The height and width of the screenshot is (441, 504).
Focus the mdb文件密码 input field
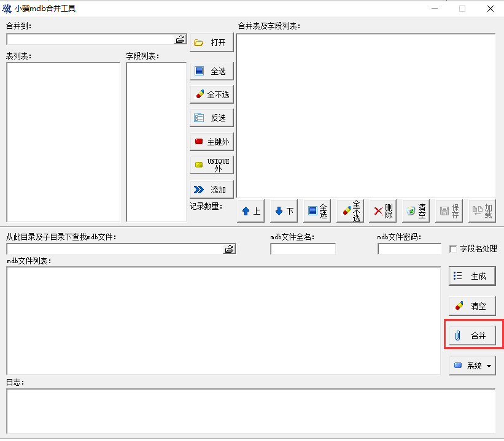(x=409, y=249)
